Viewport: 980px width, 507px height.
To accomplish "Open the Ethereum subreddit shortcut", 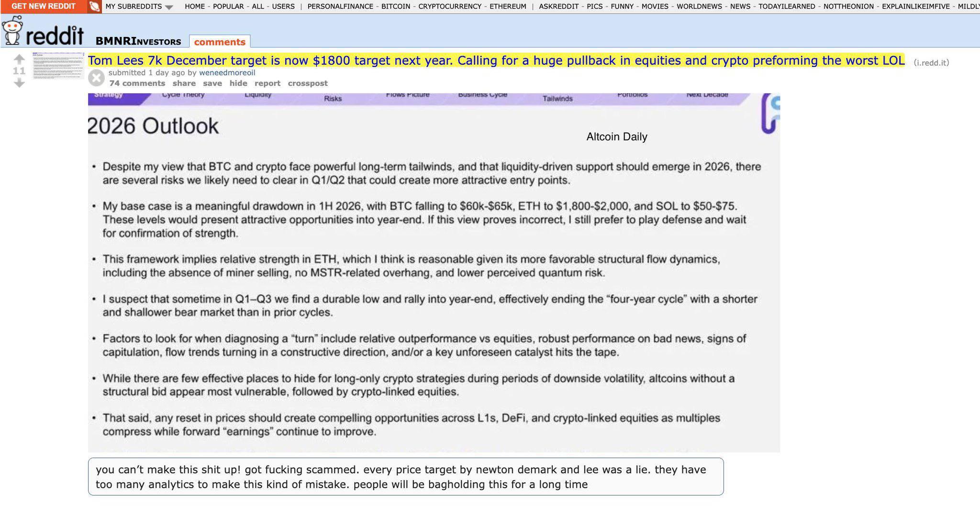I will 508,7.
